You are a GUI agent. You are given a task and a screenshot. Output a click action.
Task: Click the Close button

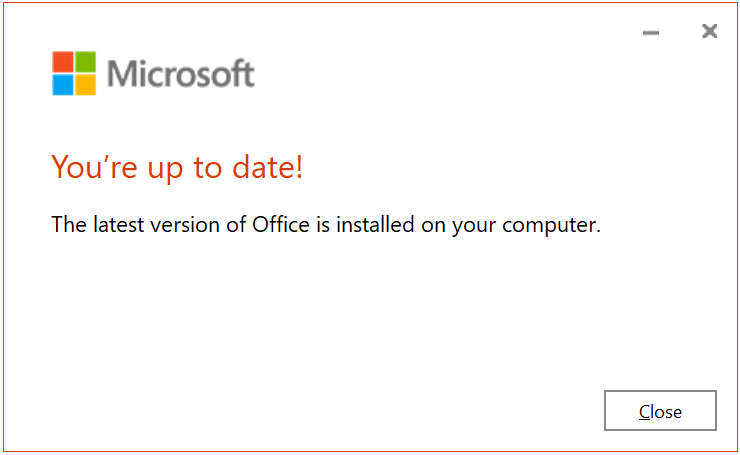[660, 411]
